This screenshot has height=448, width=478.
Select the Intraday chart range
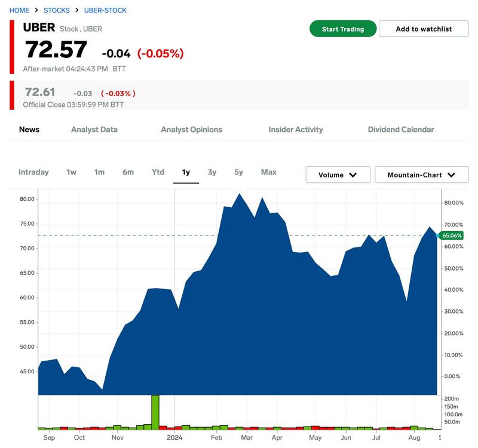33,172
